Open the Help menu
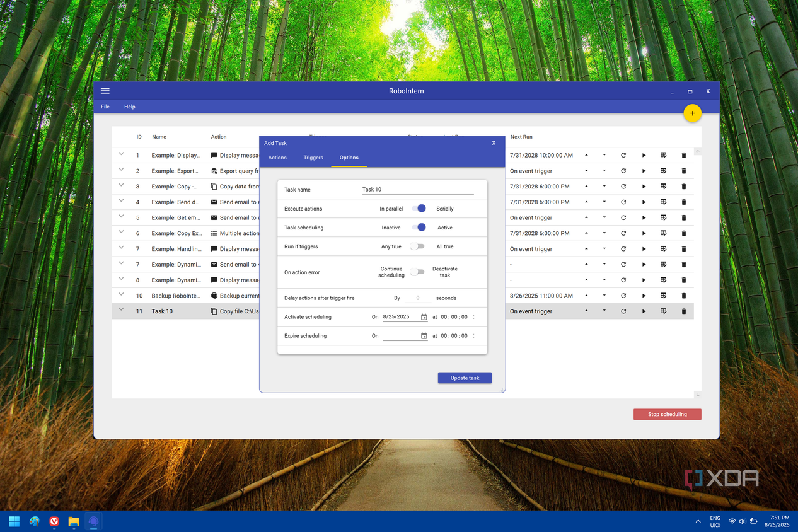This screenshot has height=532, width=798. click(130, 107)
